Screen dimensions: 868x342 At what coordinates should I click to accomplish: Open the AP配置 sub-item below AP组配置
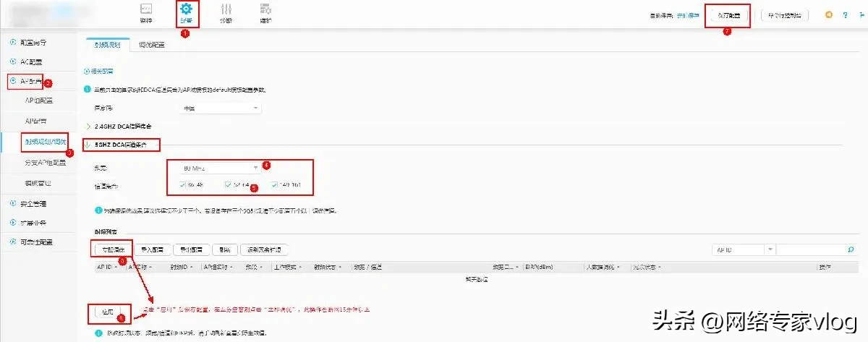click(x=36, y=120)
